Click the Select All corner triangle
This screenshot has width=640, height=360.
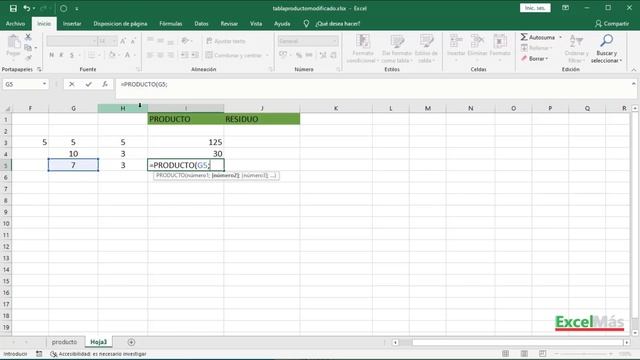[7, 108]
